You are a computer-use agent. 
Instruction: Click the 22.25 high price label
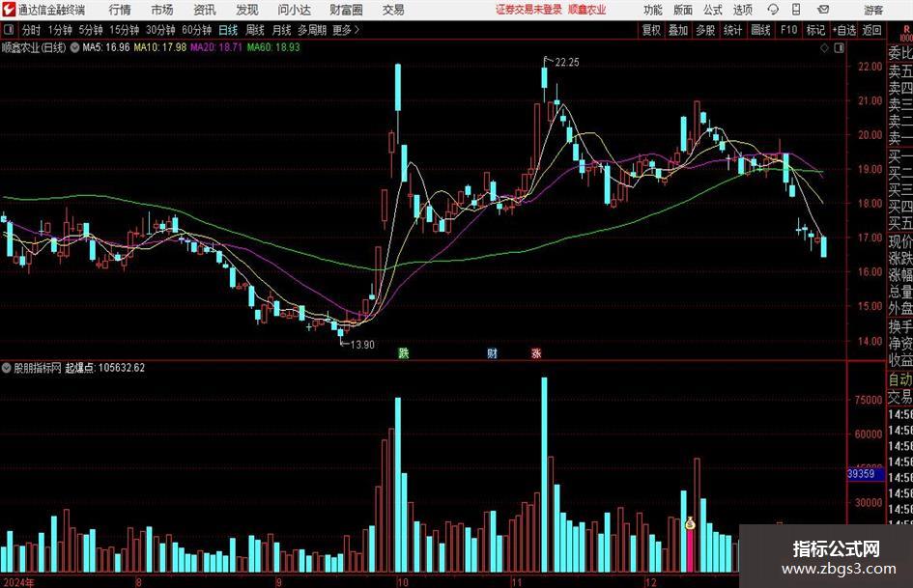click(567, 63)
